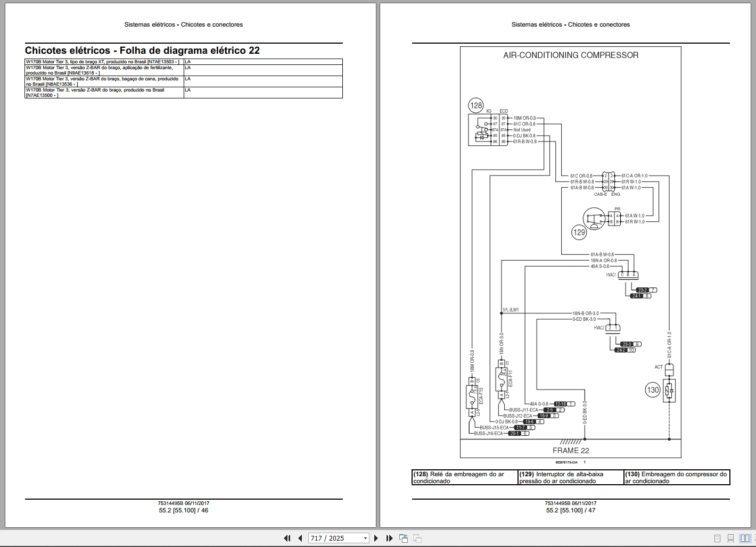The image size is (756, 547).
Task: Click legend entry (129) Interruptor de alta-baixa pressão
Action: 571,477
